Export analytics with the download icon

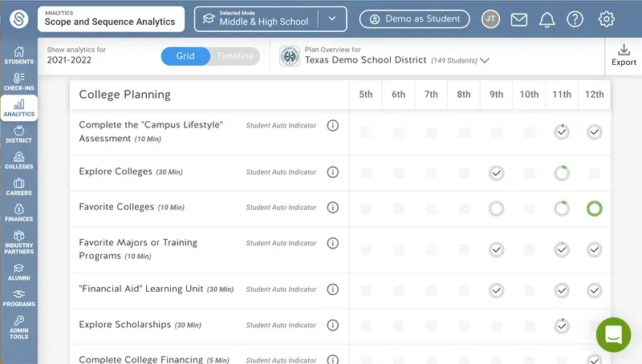[624, 55]
